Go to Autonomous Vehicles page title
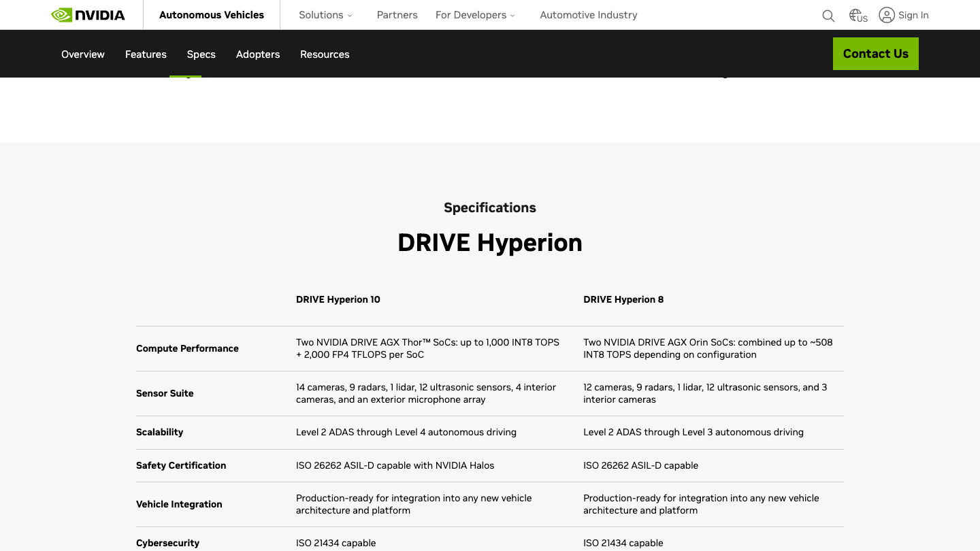This screenshot has width=980, height=551. 212,15
